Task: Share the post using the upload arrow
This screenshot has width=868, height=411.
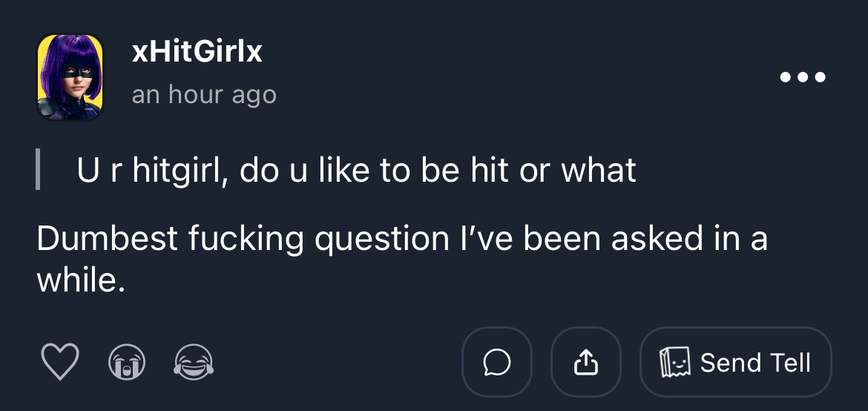Action: pos(585,362)
